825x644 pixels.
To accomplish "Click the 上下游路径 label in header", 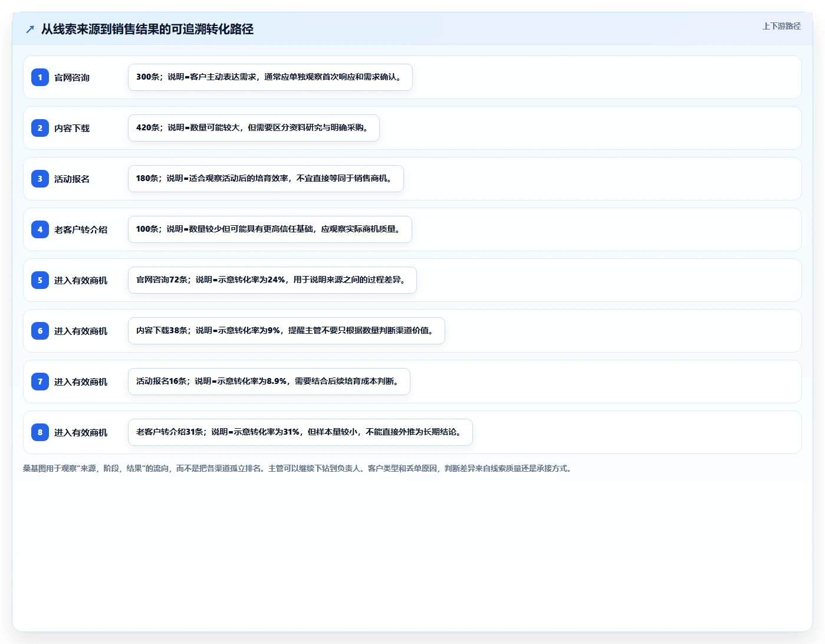I will [781, 26].
